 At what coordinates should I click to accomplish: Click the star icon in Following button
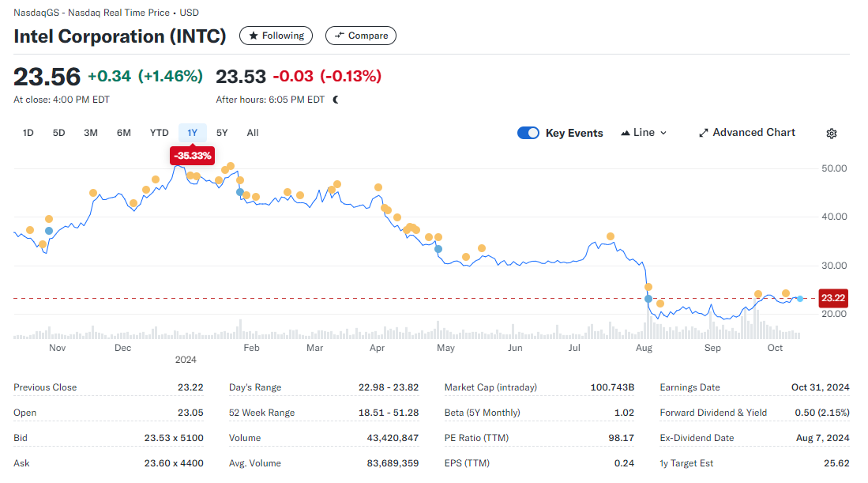[x=254, y=36]
